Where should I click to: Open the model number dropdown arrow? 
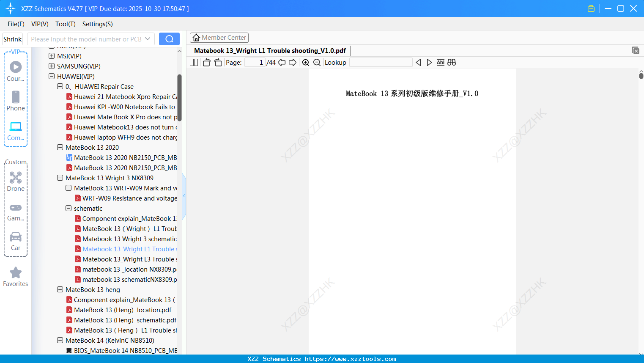tap(148, 39)
